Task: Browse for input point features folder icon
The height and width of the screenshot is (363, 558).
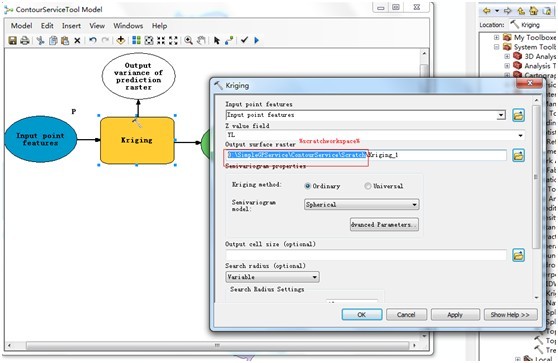Action: pos(518,115)
